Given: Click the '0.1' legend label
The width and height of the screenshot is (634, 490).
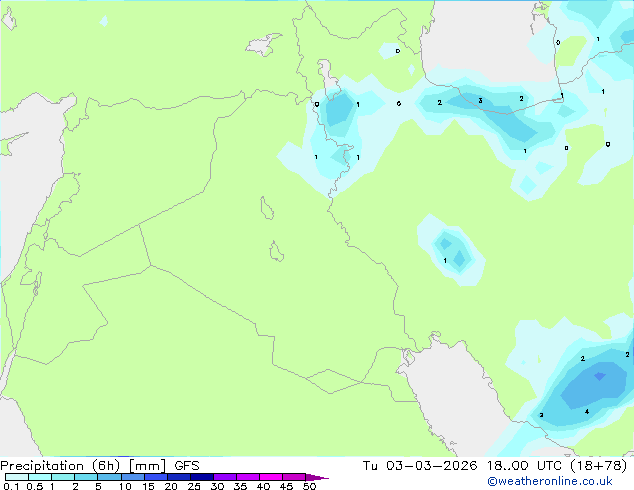Looking at the screenshot, I should click(x=11, y=486).
